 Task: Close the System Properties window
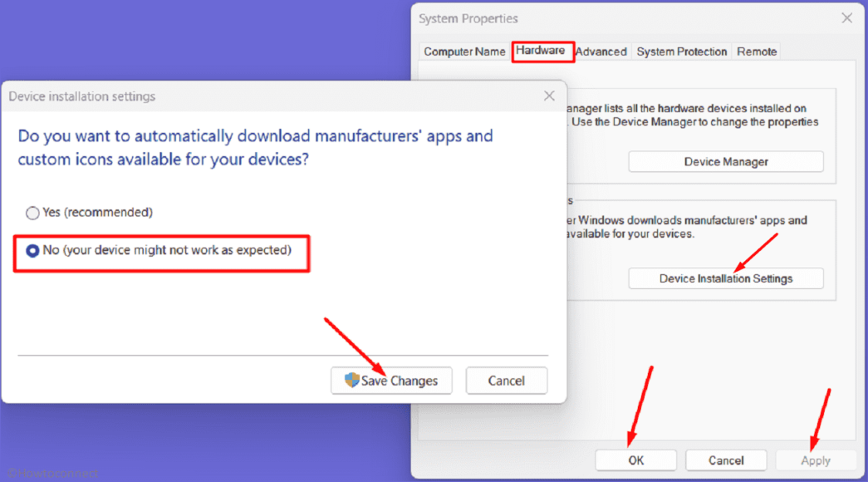(x=846, y=18)
